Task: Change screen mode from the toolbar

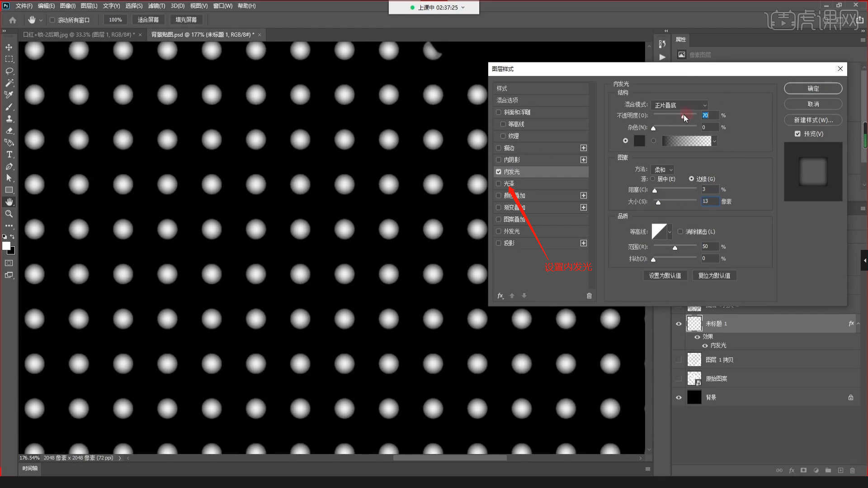Action: coord(9,275)
